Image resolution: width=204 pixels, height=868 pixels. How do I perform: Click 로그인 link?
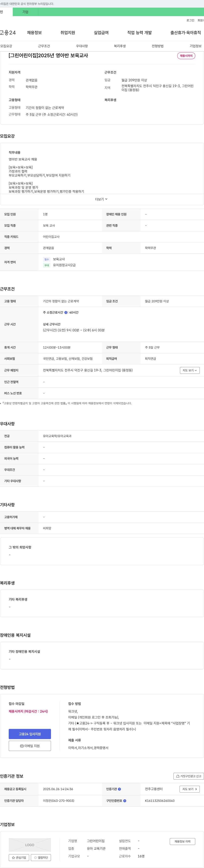[x=190, y=20]
